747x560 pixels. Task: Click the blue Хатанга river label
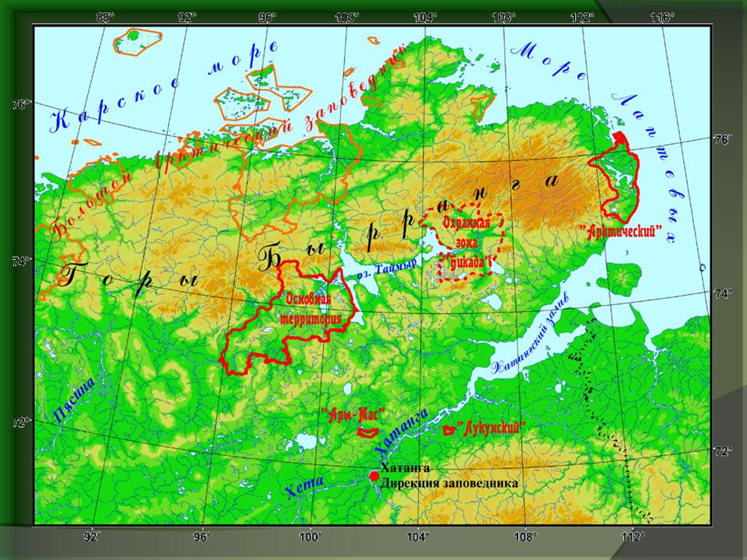pos(402,432)
